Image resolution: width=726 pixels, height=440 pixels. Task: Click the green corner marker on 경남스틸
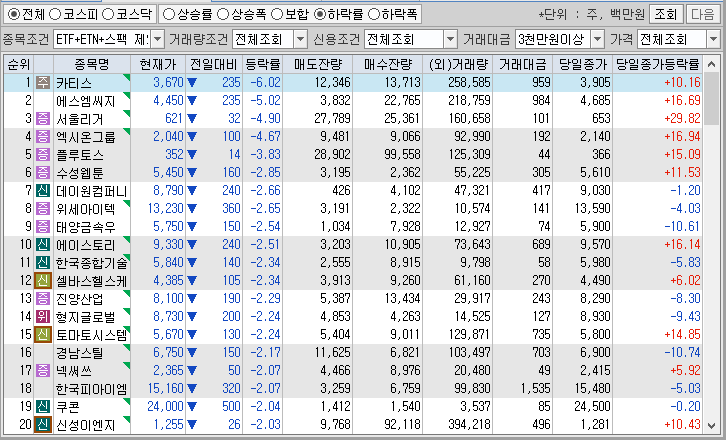(127, 347)
